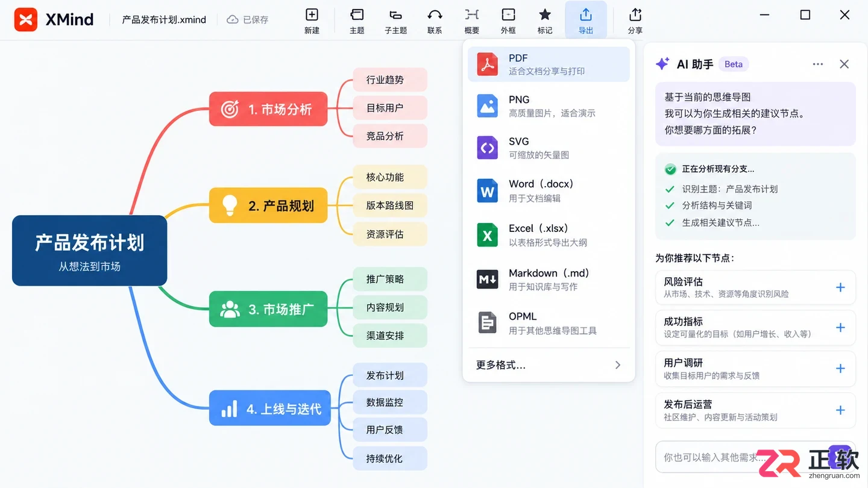Insert a subtopic using 子主题 icon

point(395,15)
